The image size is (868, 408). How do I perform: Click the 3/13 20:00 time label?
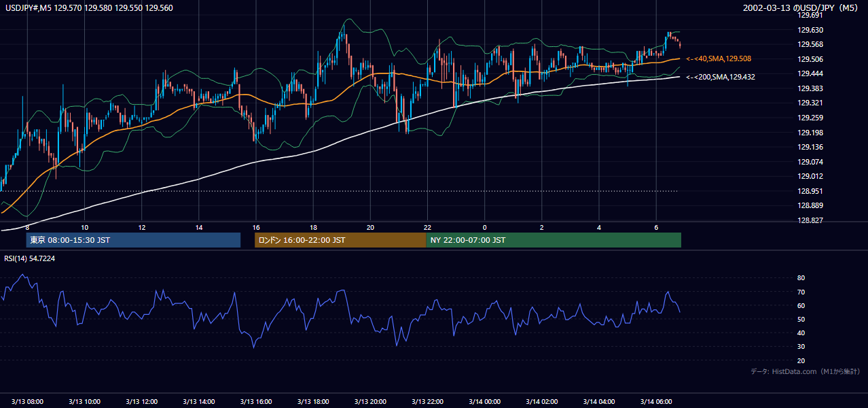(370, 402)
